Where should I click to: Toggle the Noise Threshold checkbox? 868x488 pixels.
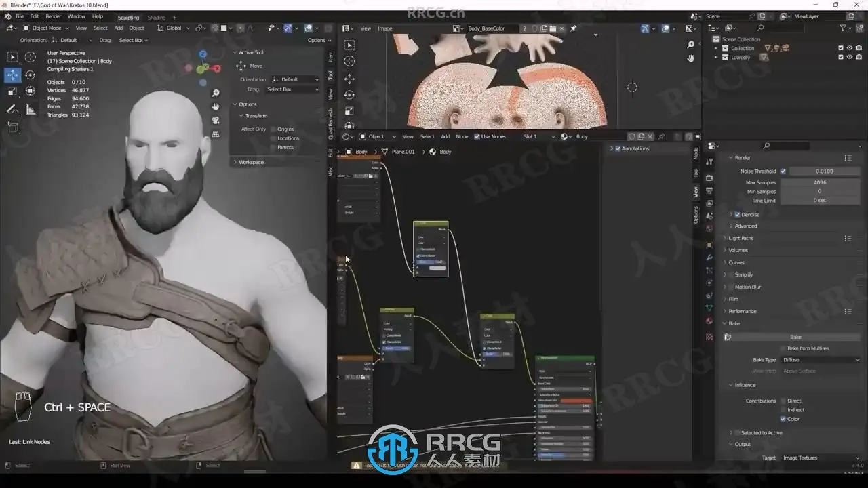pos(783,171)
